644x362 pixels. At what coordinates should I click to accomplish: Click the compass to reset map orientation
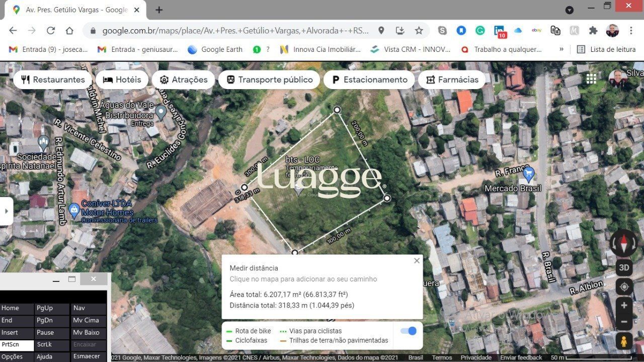tap(624, 243)
